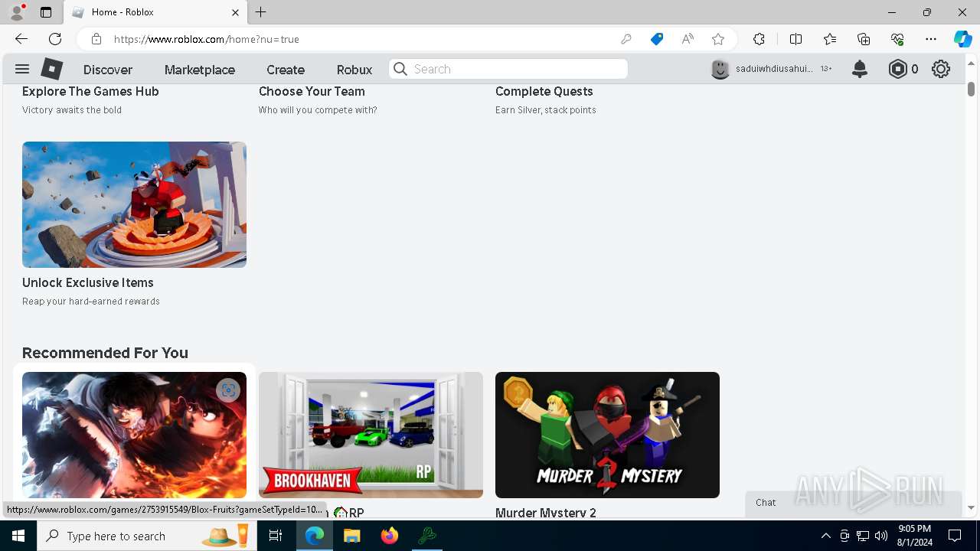The height and width of the screenshot is (551, 980).
Task: Add this page to favorites star
Action: point(718,39)
